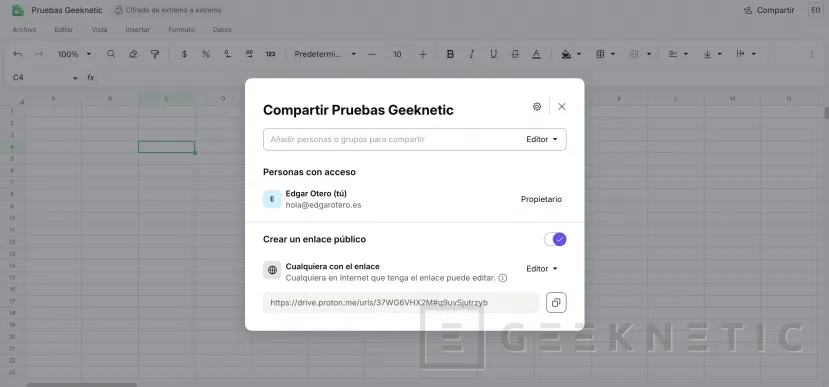Apply percent format icon
This screenshot has height=387, width=829.
click(x=206, y=54)
